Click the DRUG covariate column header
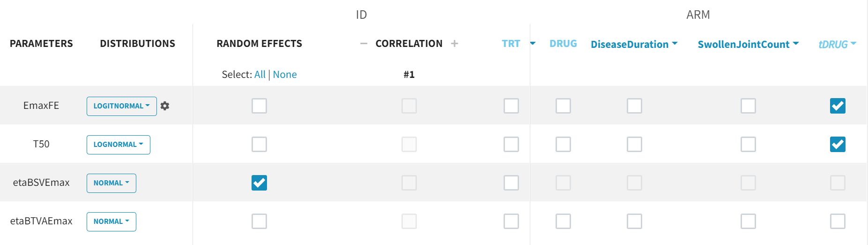The height and width of the screenshot is (245, 868). point(563,44)
